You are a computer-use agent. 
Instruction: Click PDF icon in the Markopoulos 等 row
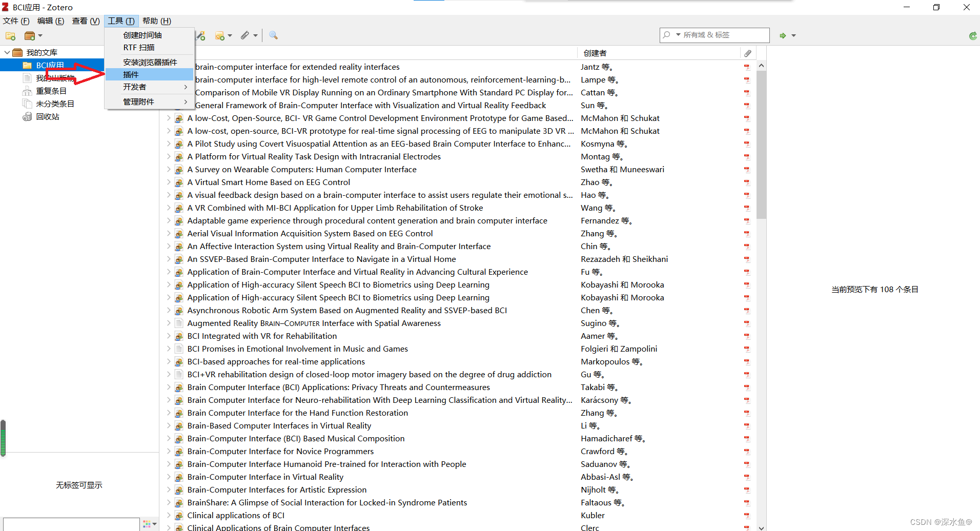[x=747, y=362]
